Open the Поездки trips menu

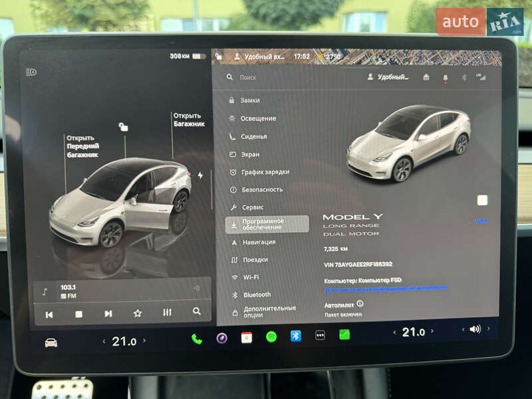pyautogui.click(x=250, y=260)
